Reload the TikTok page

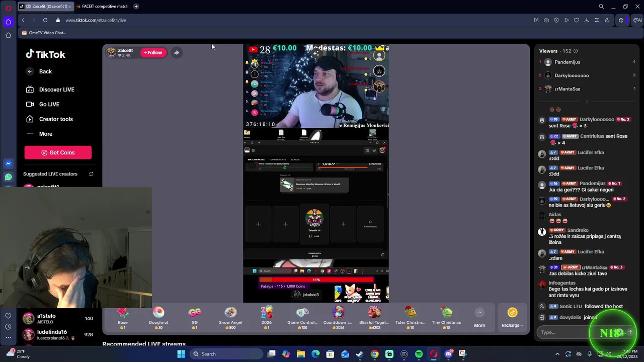(45, 20)
